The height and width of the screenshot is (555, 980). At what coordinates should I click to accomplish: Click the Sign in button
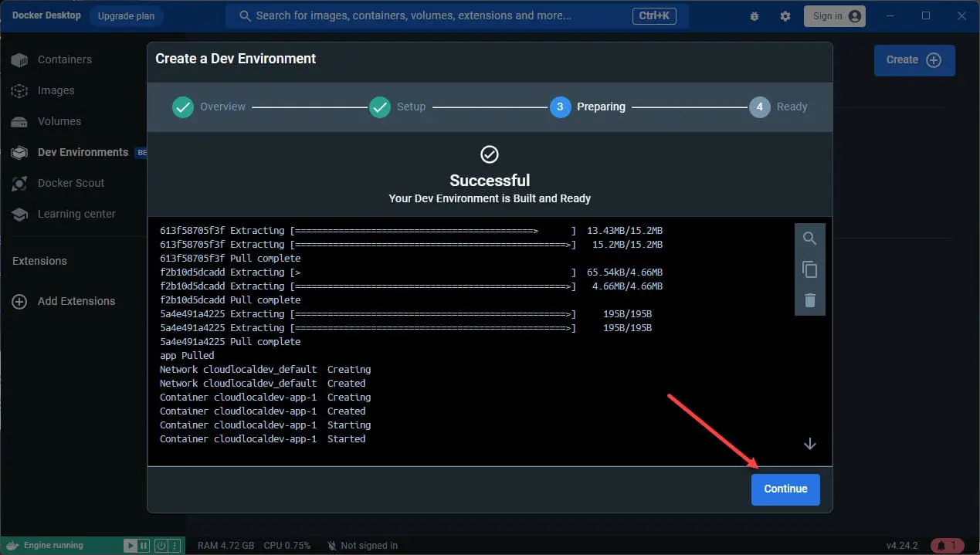click(x=835, y=15)
